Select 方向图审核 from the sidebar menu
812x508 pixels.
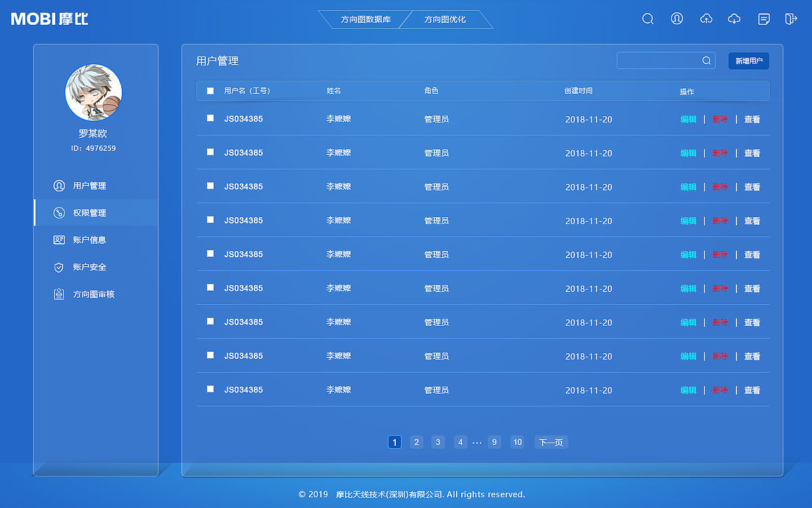pyautogui.click(x=92, y=294)
